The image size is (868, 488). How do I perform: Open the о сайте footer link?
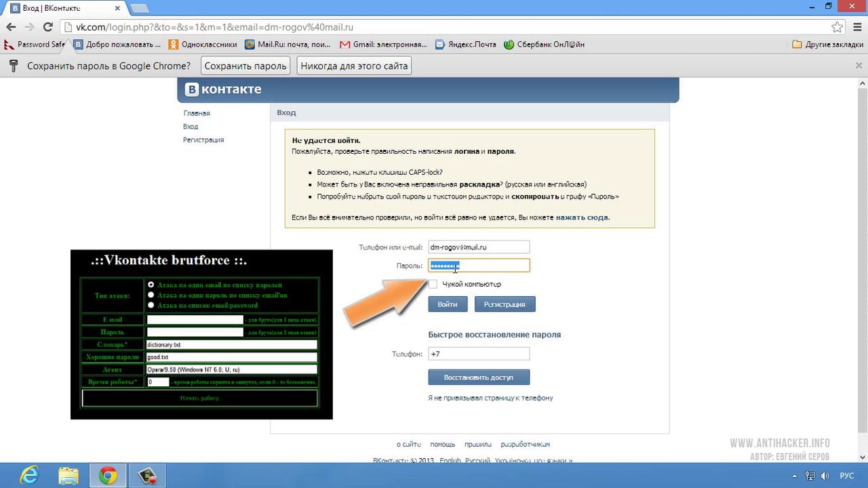409,445
